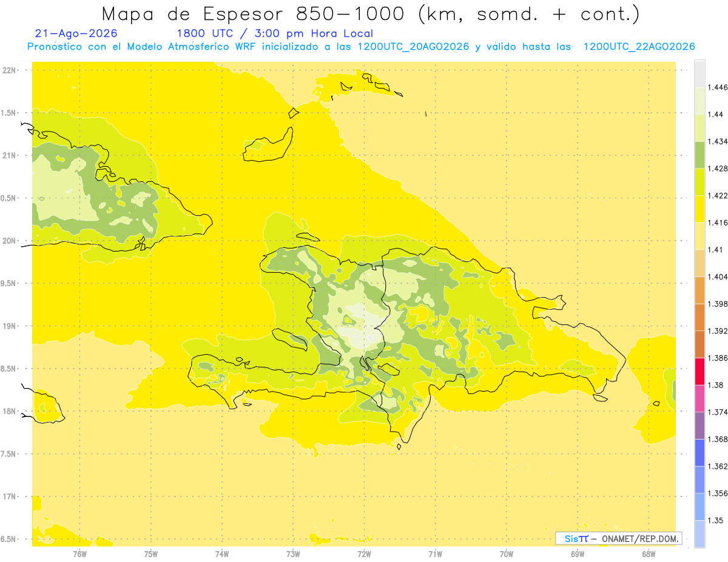Click the legend value '1.368'
728x562 pixels.
(x=718, y=439)
